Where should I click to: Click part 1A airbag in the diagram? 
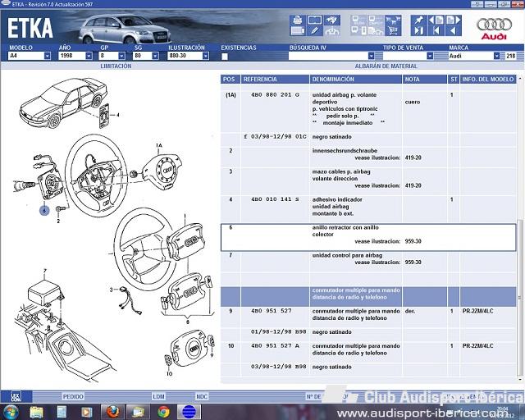point(162,171)
